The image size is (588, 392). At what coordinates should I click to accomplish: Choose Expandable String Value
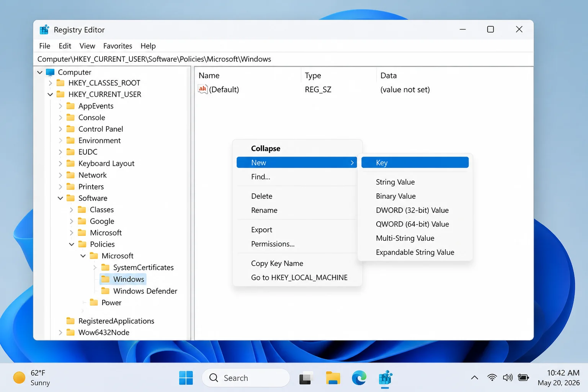[x=415, y=252]
